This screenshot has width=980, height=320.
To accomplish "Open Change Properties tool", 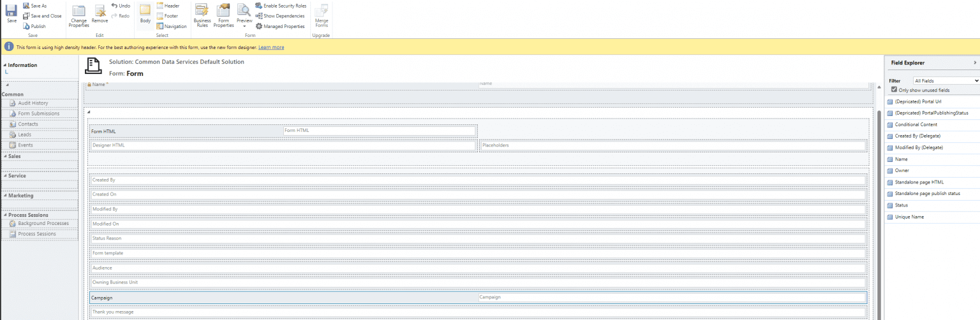I will click(x=78, y=14).
